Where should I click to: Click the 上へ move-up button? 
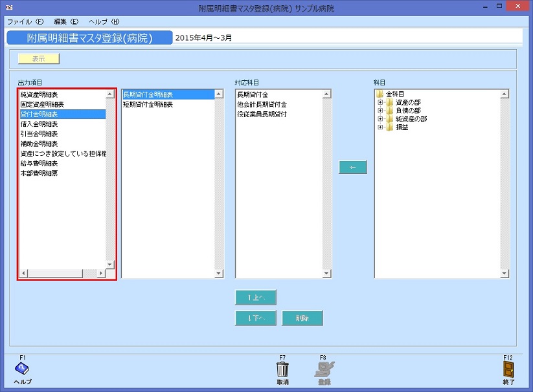point(255,297)
